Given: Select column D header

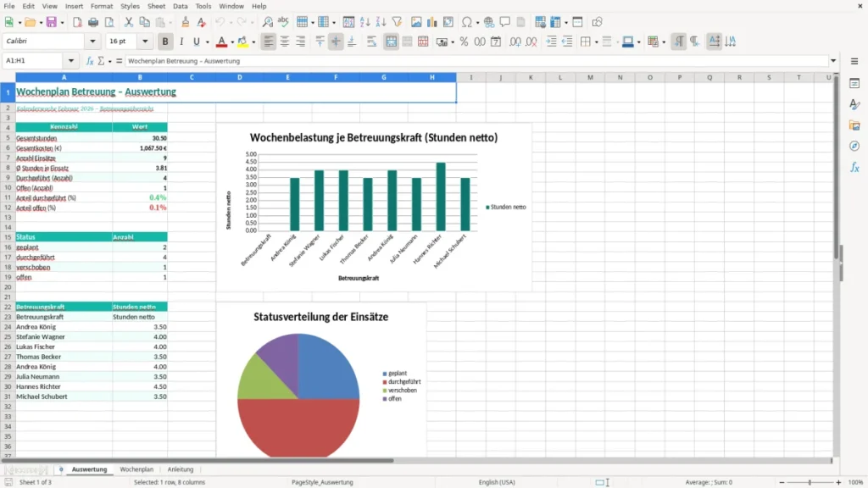Looking at the screenshot, I should click(240, 77).
